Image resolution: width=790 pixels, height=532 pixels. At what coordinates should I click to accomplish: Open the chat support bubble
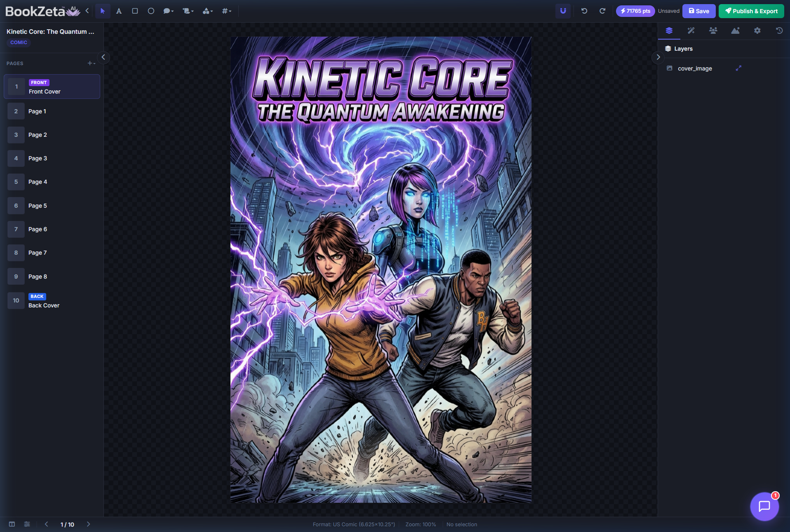pos(764,506)
